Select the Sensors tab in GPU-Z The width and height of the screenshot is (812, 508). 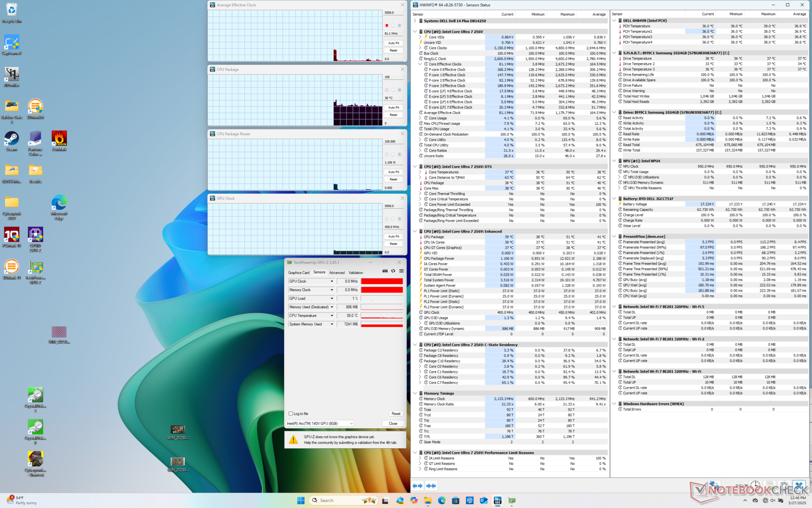319,272
